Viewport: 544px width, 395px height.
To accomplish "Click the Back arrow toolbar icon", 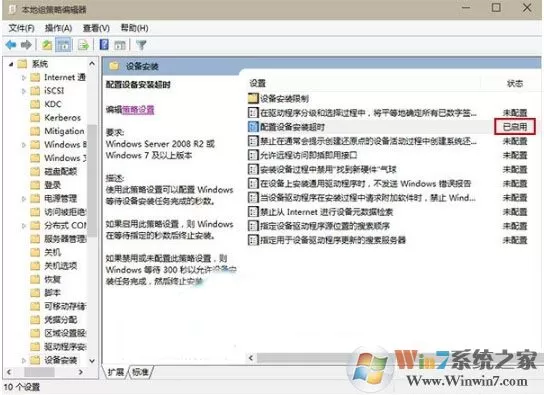I will coord(11,45).
